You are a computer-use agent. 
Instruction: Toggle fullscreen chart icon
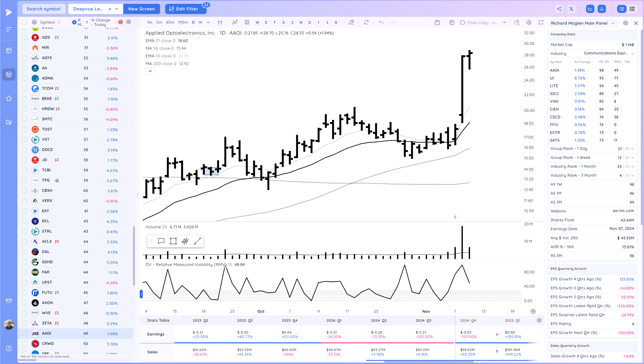(541, 23)
